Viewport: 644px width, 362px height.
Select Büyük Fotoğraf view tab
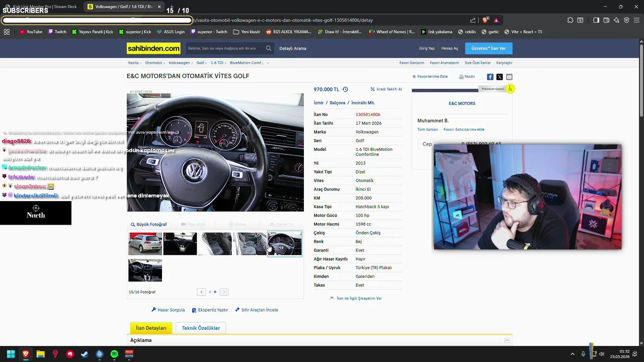pos(148,224)
